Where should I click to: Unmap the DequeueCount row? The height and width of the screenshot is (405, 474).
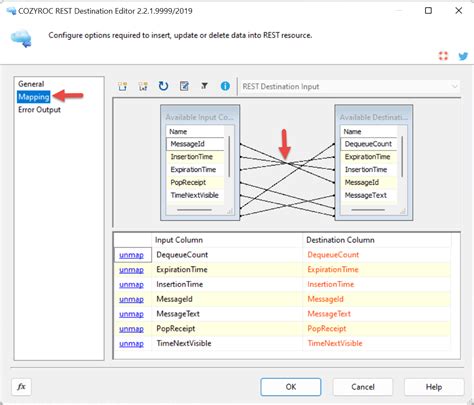point(131,255)
